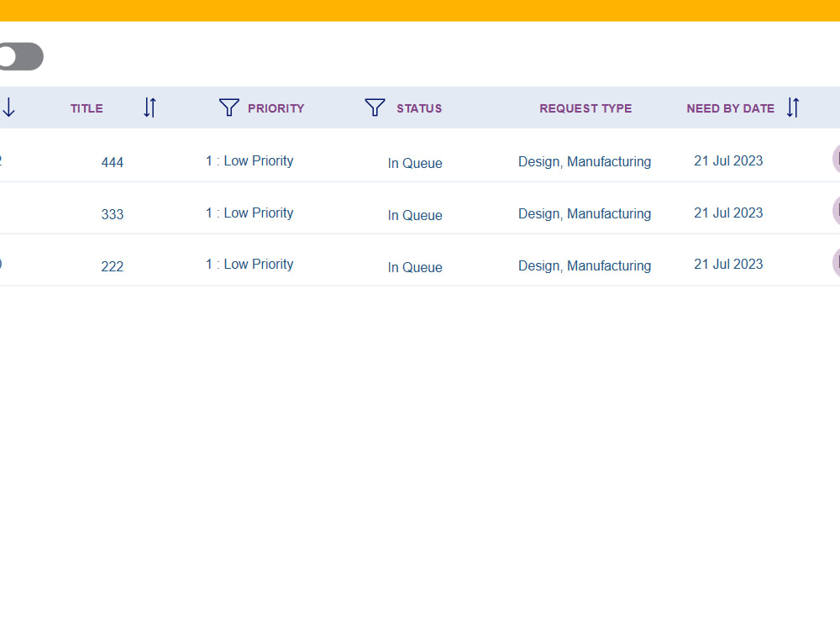Switch on the toggle at top left
The height and width of the screenshot is (630, 840).
(21, 56)
